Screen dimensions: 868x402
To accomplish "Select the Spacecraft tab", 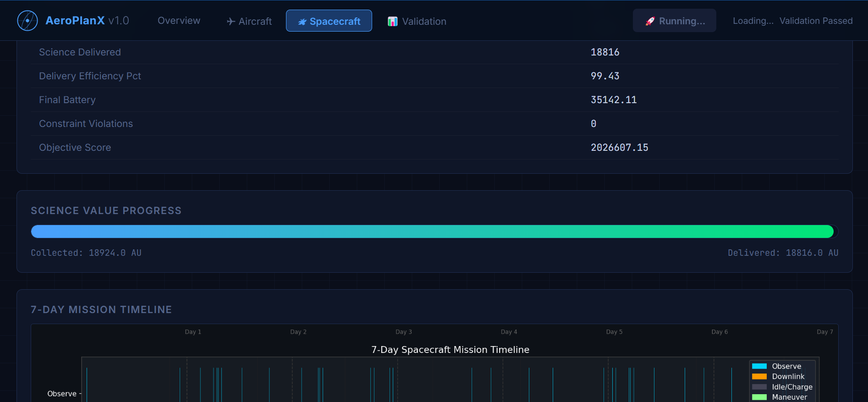I will pyautogui.click(x=329, y=21).
